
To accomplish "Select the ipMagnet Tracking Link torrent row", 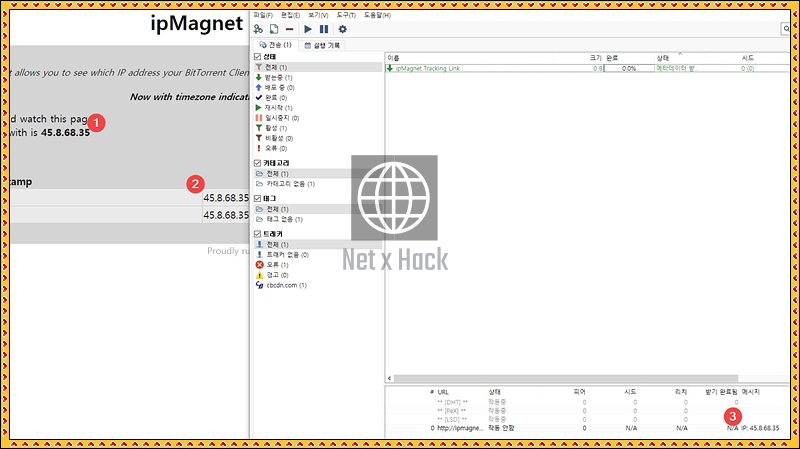I will pyautogui.click(x=588, y=68).
